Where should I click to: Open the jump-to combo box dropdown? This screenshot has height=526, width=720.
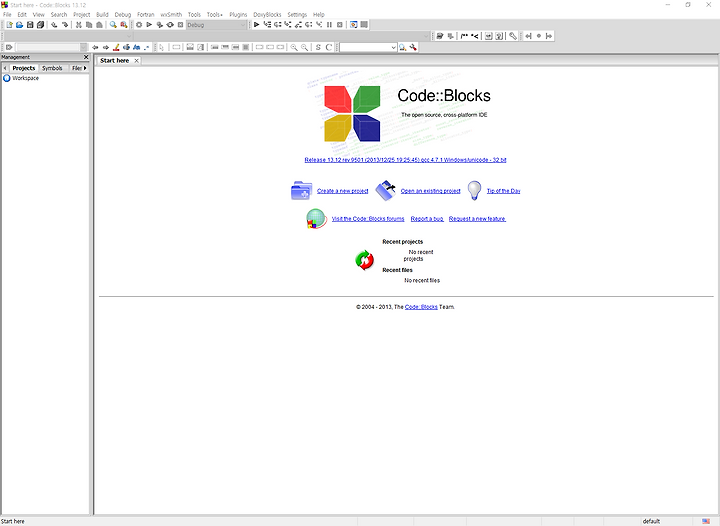tap(83, 47)
